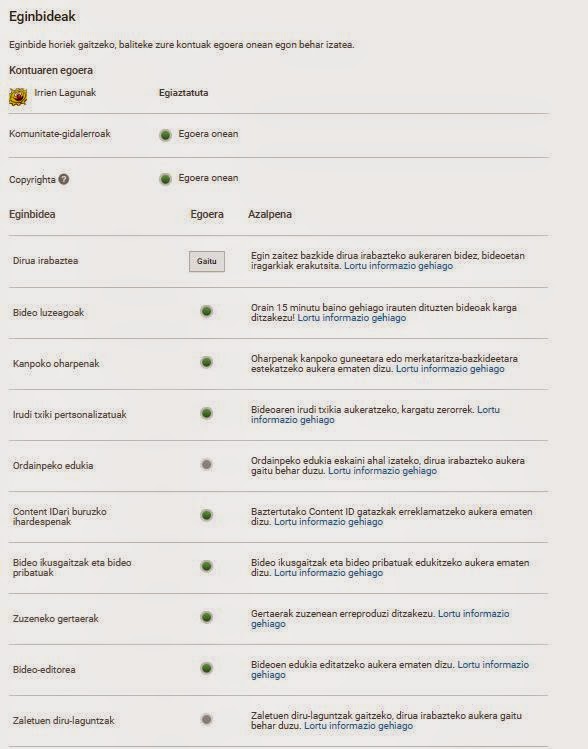Image resolution: width=588 pixels, height=749 pixels.
Task: Click the Dirua irabaztea row label
Action: click(45, 261)
